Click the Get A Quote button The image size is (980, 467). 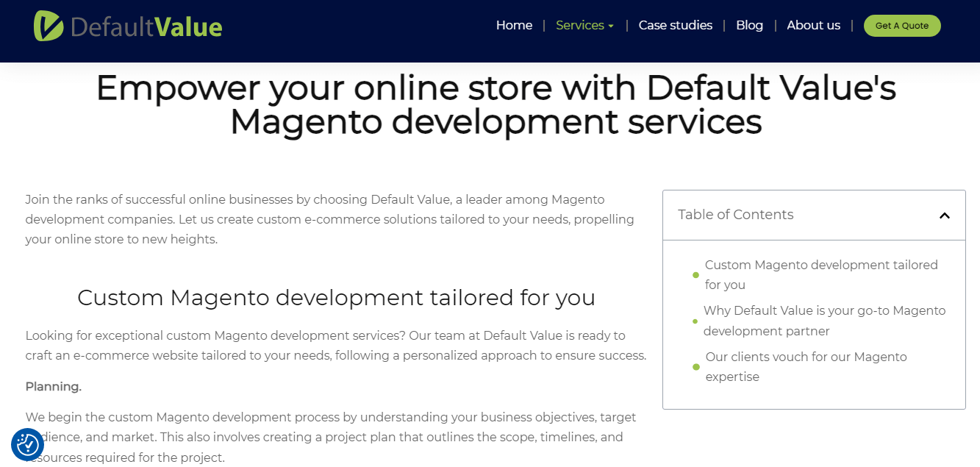tap(902, 26)
